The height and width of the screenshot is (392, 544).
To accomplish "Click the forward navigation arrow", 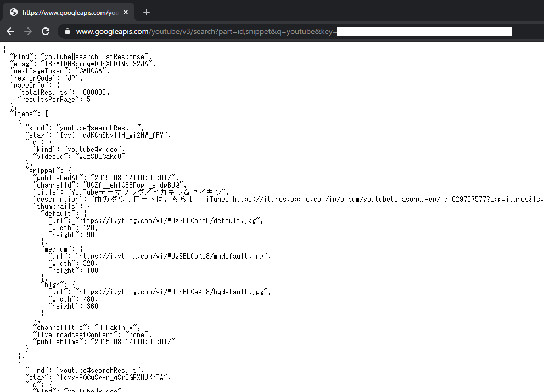I will coord(28,32).
